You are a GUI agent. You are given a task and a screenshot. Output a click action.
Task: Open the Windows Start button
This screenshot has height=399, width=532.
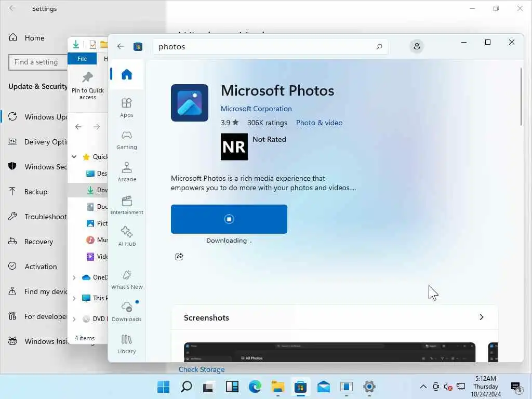164,387
